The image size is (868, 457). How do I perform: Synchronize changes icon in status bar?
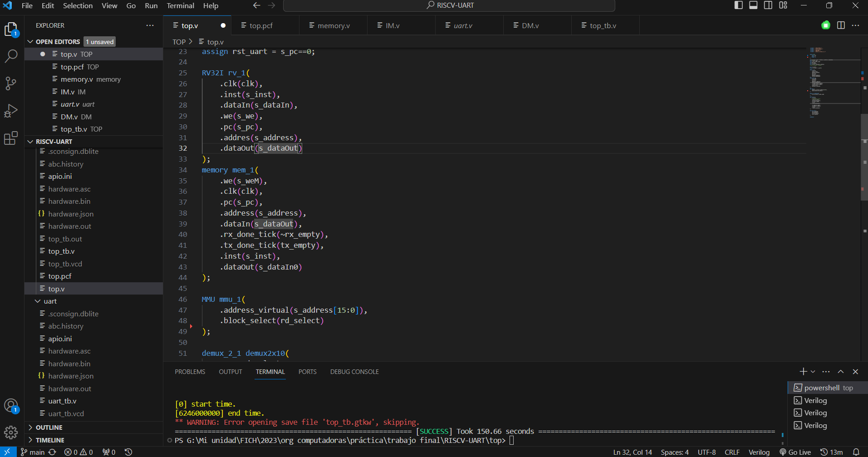[52, 452]
